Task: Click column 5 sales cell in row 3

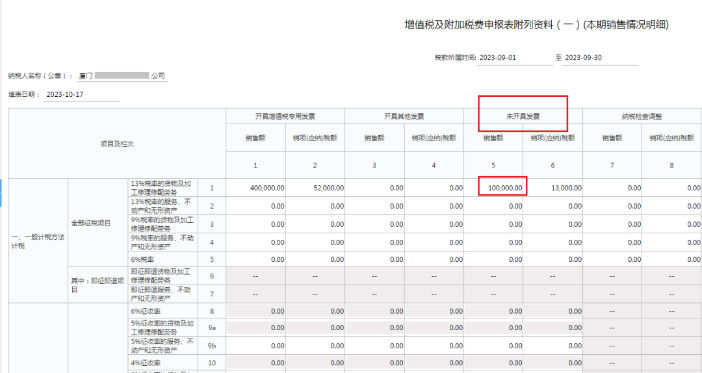Action: [493, 224]
